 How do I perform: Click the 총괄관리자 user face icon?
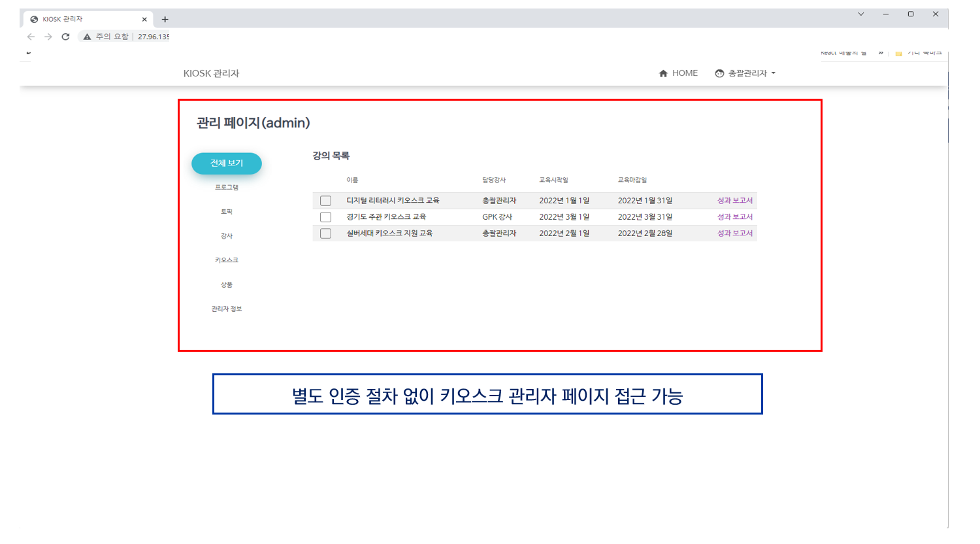tap(719, 73)
